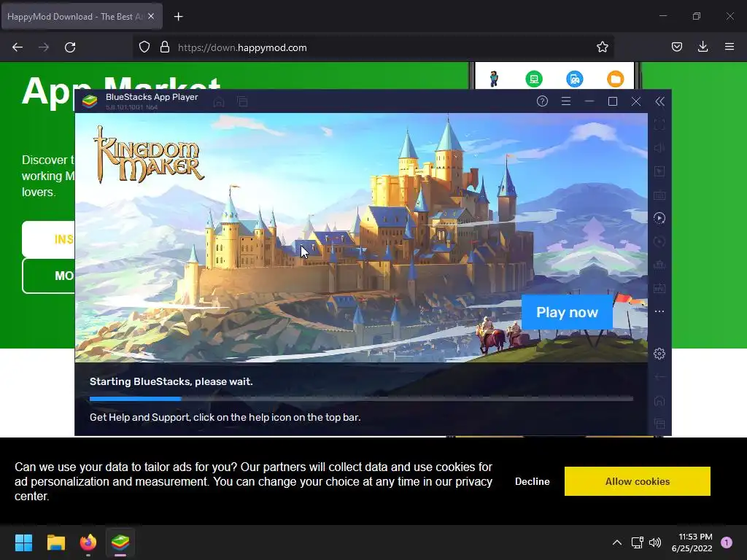This screenshot has height=560, width=747.
Task: Decline cookies on the consent banner
Action: click(x=532, y=481)
